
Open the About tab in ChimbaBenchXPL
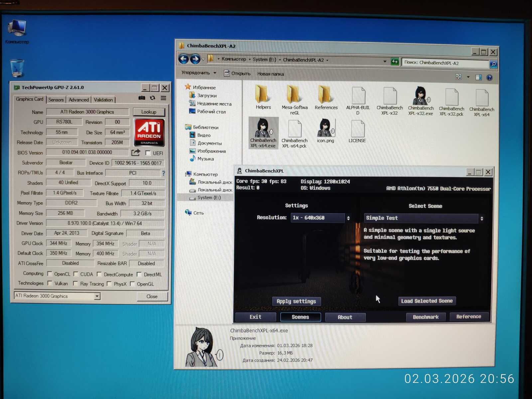(345, 318)
